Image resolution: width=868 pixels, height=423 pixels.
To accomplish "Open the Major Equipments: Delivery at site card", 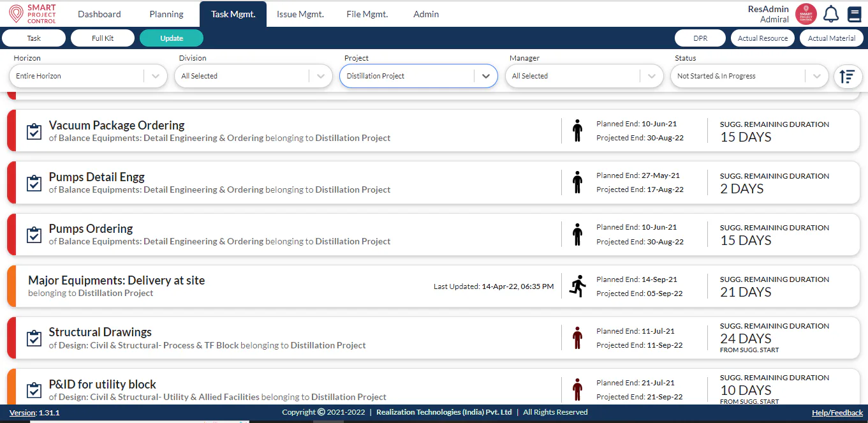I will click(x=434, y=286).
